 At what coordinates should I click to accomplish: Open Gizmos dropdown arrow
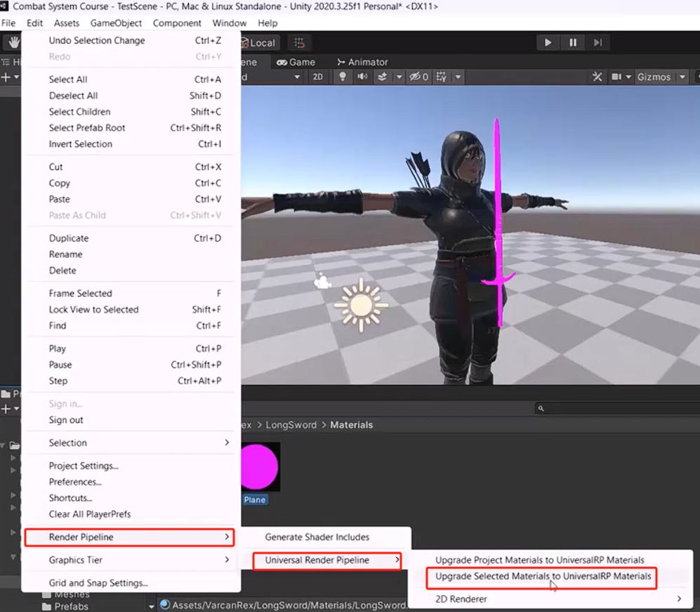point(682,77)
